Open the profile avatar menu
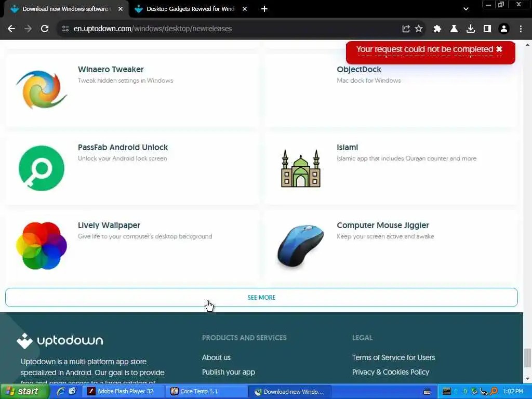The height and width of the screenshot is (399, 532). click(504, 29)
